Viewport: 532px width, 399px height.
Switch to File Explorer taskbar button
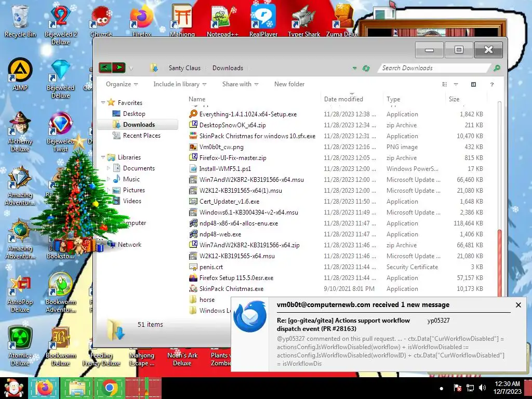point(77,388)
